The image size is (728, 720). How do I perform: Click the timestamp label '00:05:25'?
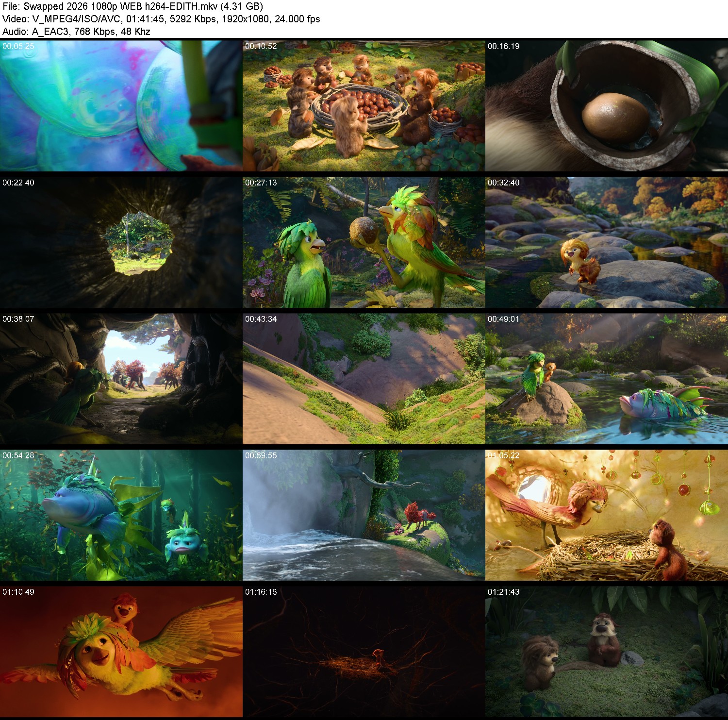[18, 46]
